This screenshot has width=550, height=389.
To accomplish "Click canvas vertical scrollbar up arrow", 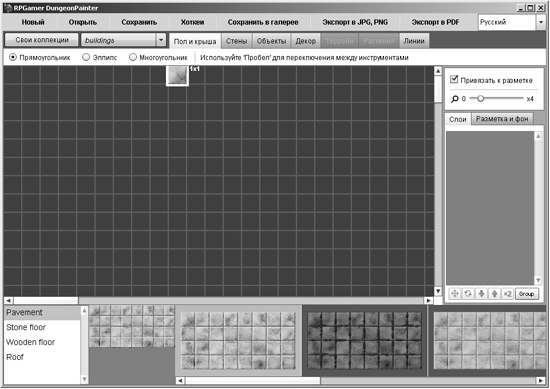I will (x=438, y=71).
